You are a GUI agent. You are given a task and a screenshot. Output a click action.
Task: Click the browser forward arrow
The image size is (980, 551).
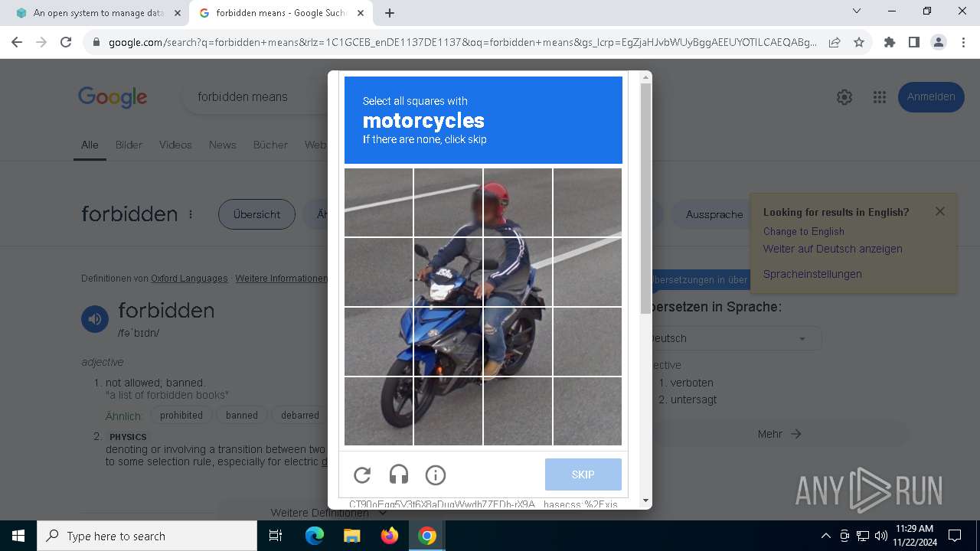pos(41,43)
